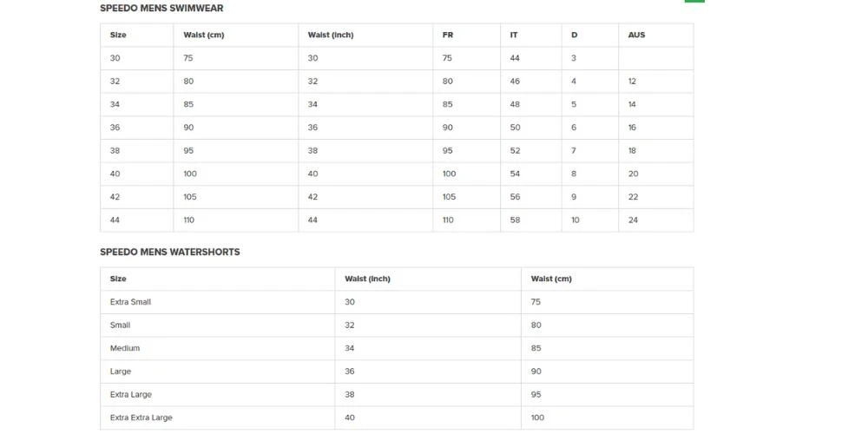This screenshot has height=434, width=868.
Task: Click the Extra Small size row label
Action: pyautogui.click(x=131, y=302)
